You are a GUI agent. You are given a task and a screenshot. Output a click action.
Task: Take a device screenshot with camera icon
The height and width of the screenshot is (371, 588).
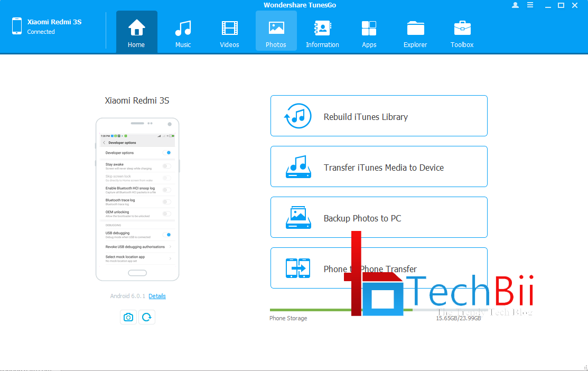(x=128, y=317)
